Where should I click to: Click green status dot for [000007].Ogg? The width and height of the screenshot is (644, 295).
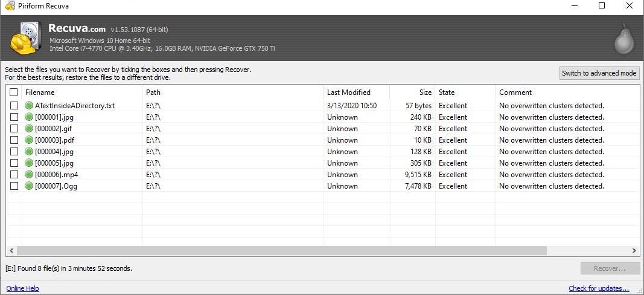(29, 186)
